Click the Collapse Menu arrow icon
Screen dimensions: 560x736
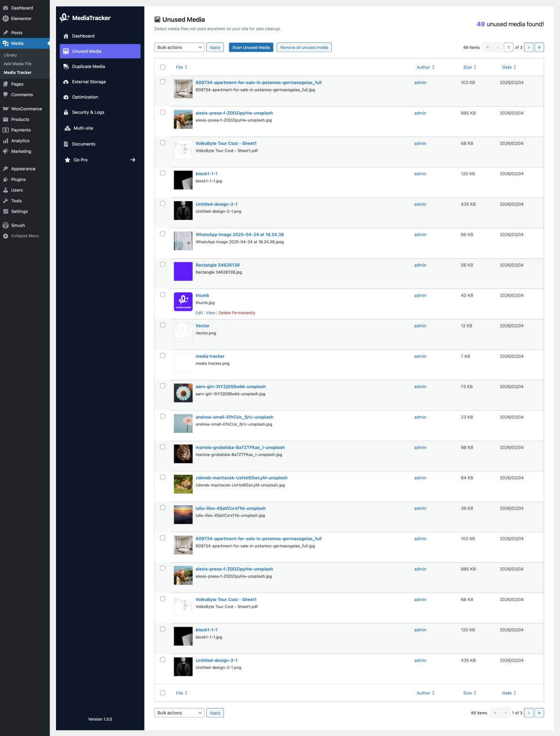(x=6, y=236)
